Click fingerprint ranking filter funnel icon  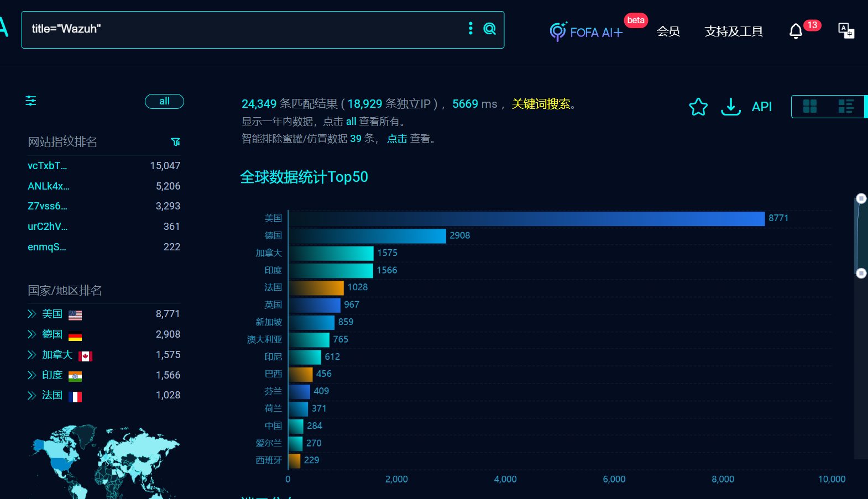[x=176, y=142]
